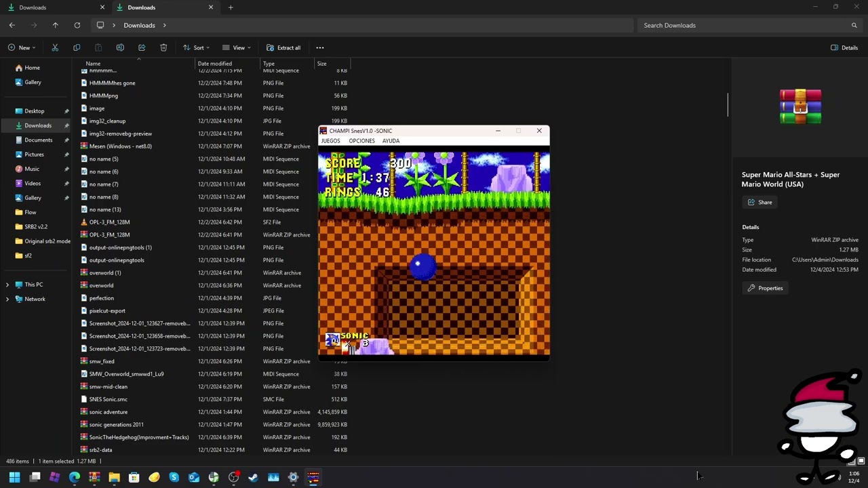The width and height of the screenshot is (868, 488).
Task: Open the JUEGOS menu in emulator
Action: pos(330,141)
